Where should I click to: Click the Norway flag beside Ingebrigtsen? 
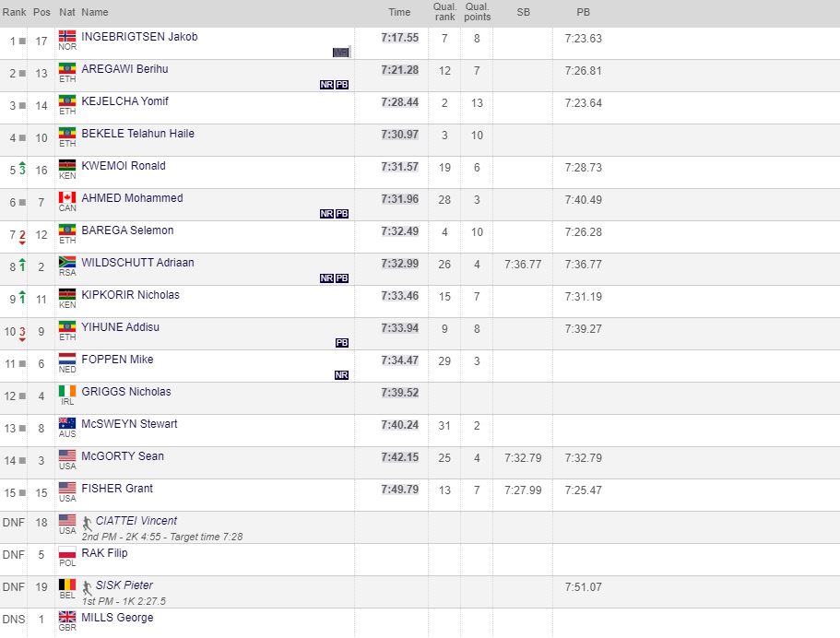click(x=67, y=36)
